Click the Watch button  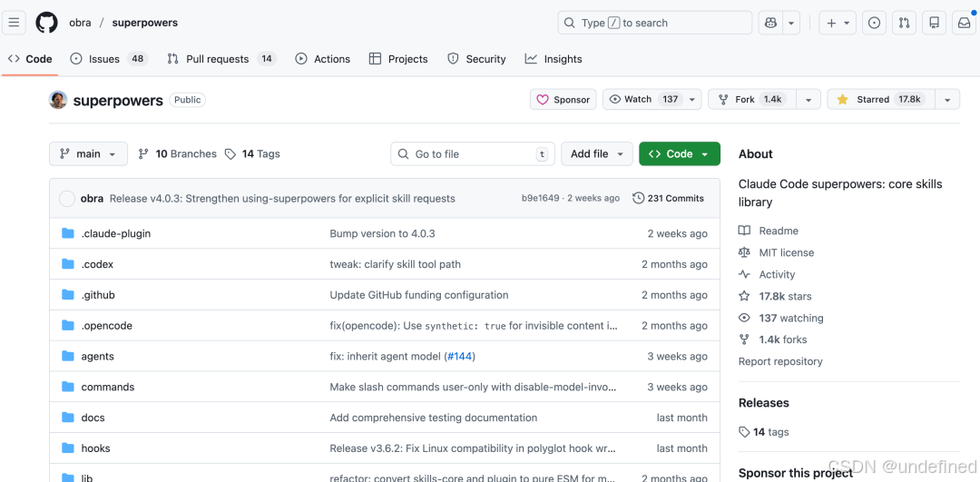click(x=643, y=100)
